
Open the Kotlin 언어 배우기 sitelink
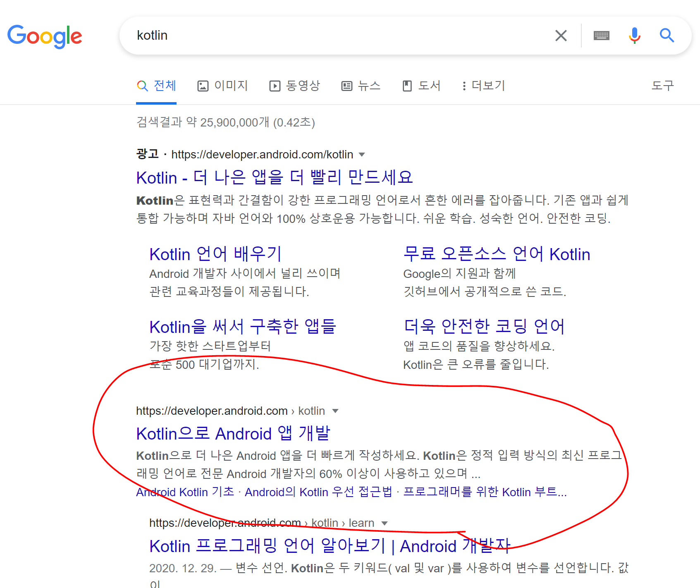pos(215,254)
